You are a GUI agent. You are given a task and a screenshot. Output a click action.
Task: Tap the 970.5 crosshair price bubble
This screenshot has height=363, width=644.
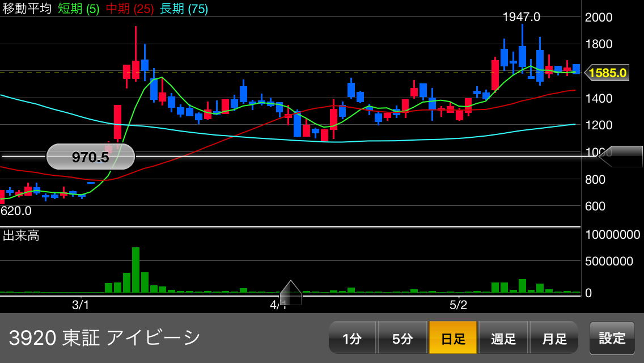(x=91, y=157)
